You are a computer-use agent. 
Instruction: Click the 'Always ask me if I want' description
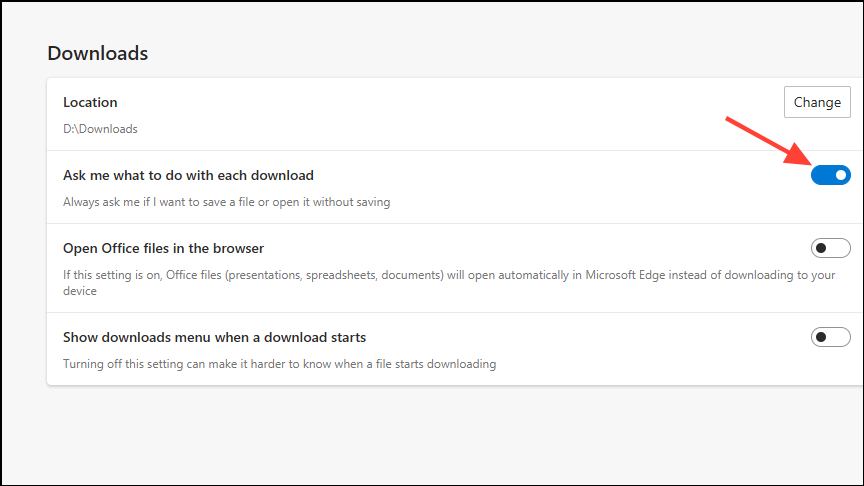pos(226,202)
